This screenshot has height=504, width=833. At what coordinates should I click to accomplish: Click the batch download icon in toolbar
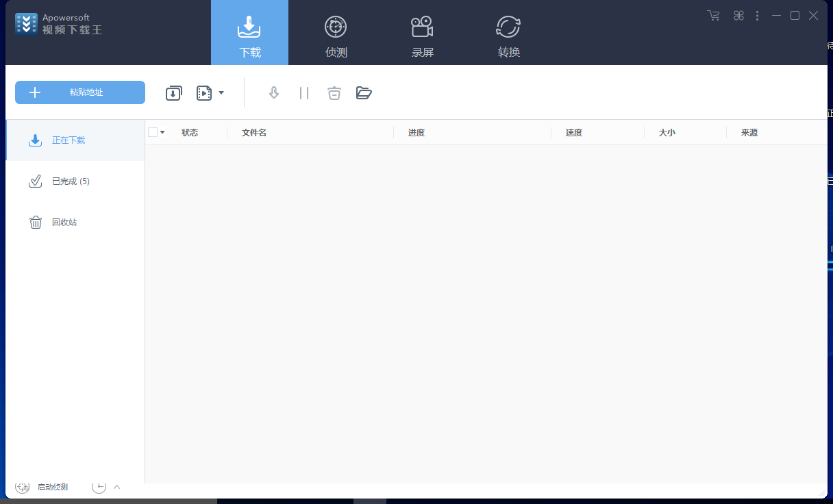(x=174, y=93)
